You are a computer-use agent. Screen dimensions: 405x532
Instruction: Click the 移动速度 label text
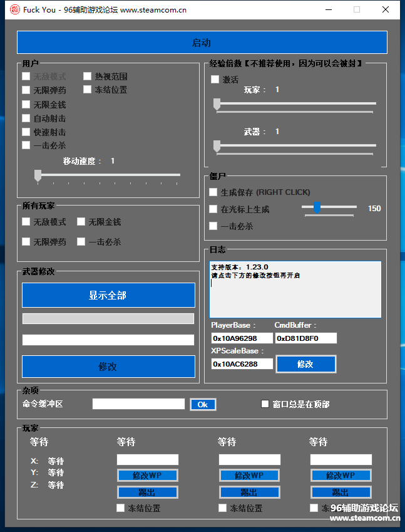(83, 161)
